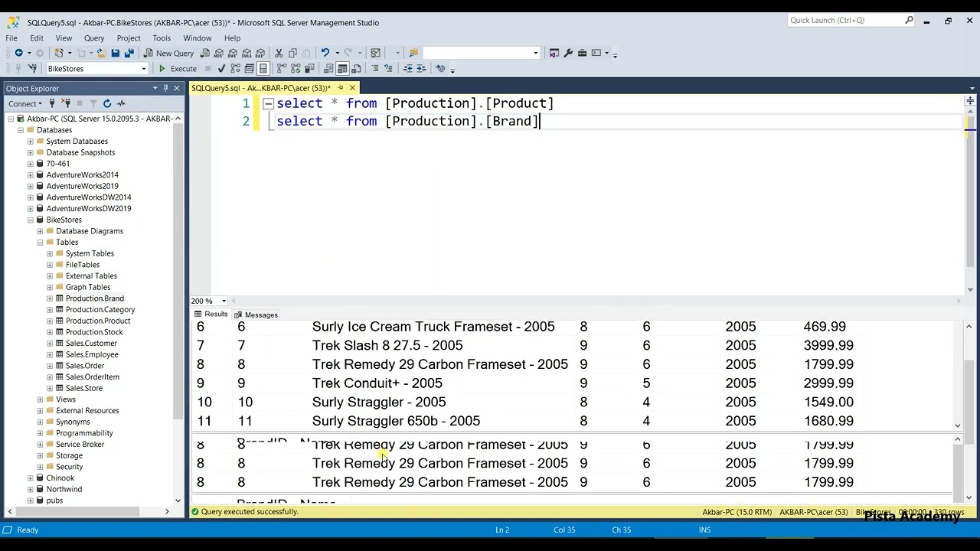
Task: Click the Uncomment selected lines icon
Action: (x=388, y=68)
